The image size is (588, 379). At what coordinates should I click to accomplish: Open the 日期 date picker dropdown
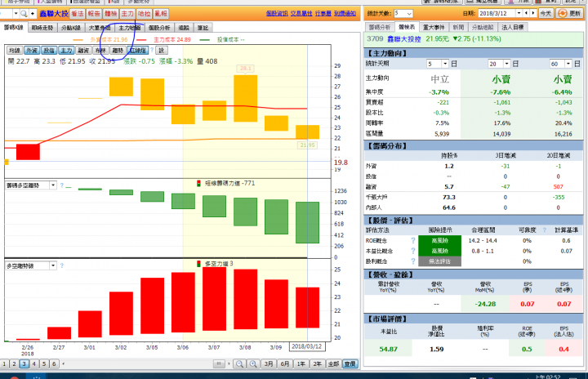pos(519,13)
